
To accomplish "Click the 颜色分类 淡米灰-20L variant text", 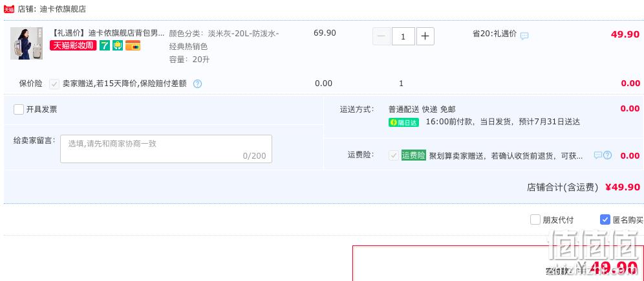I will pyautogui.click(x=224, y=40).
